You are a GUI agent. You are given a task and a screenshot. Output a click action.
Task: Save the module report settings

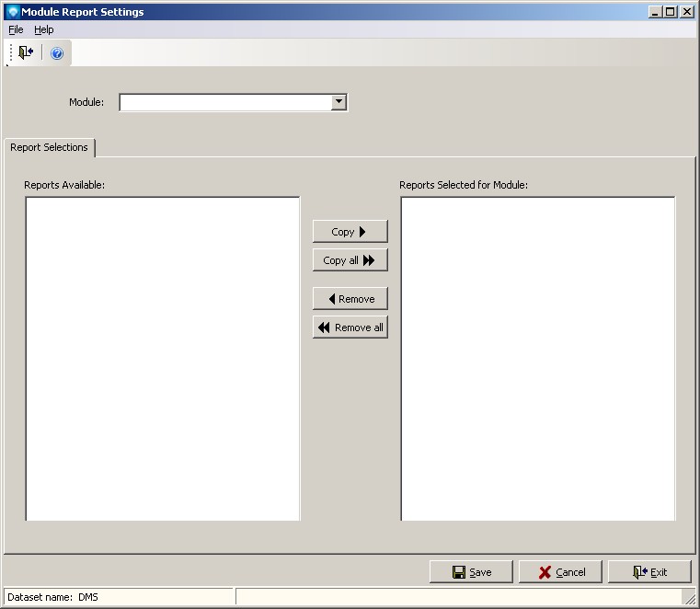471,572
